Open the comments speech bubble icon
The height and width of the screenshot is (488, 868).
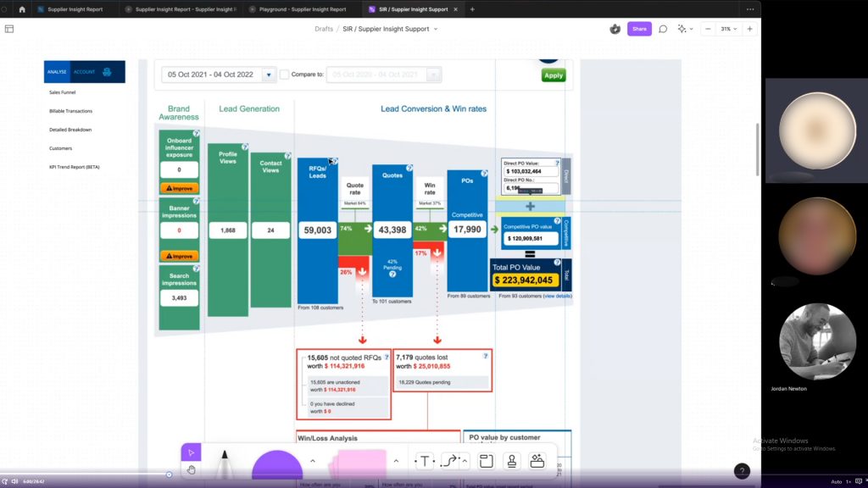pos(663,29)
